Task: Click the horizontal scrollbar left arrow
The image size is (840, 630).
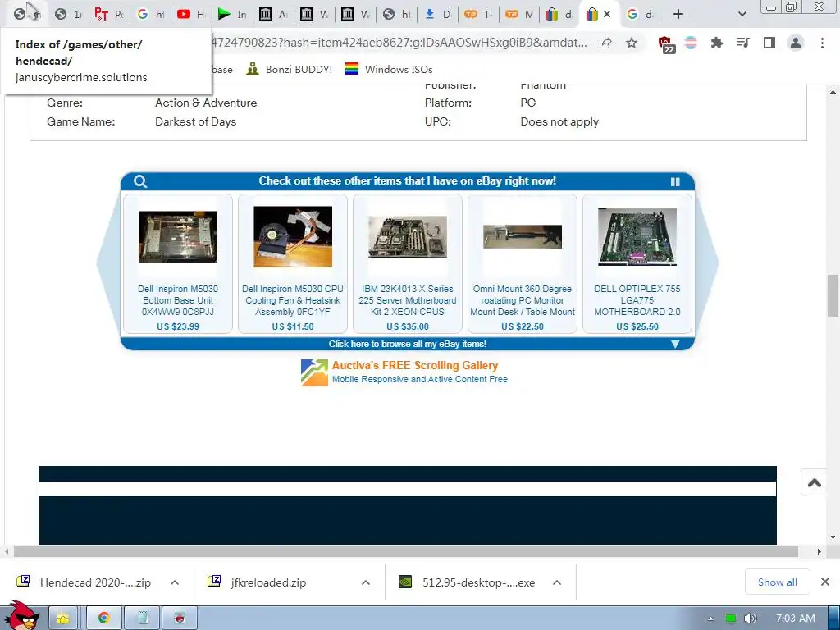Action: [6, 551]
